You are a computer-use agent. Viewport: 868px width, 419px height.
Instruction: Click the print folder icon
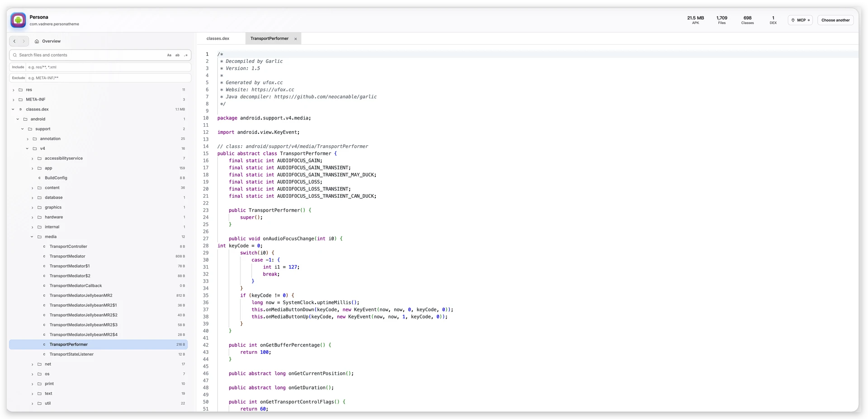pyautogui.click(x=39, y=384)
